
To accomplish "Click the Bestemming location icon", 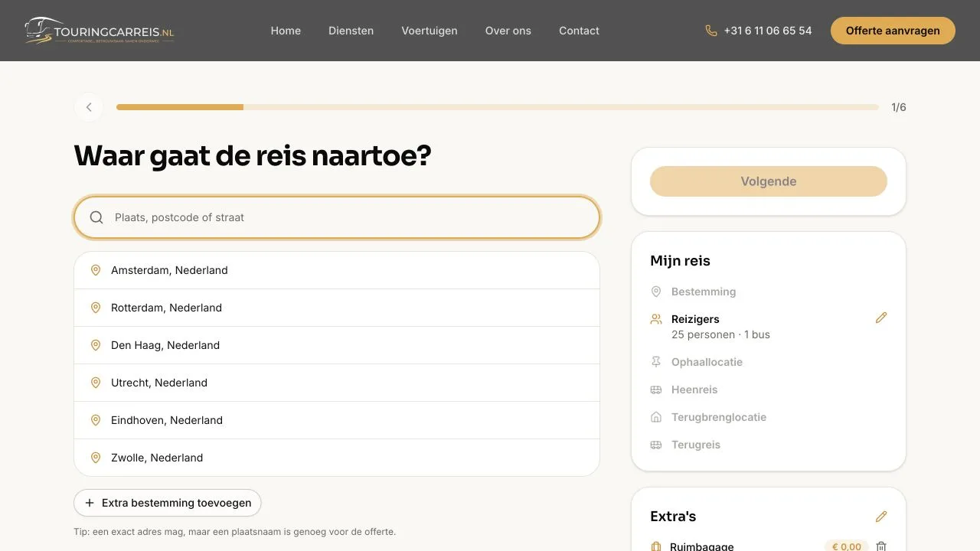I will 656,292.
